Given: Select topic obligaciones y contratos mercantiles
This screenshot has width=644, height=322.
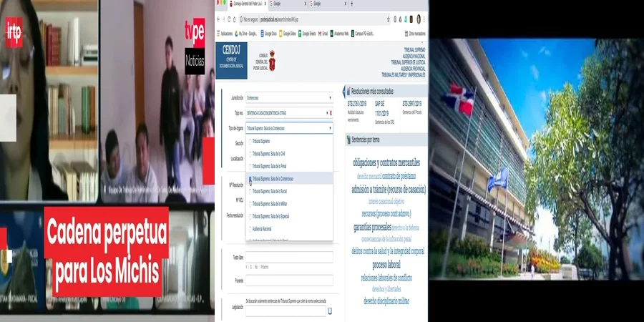Looking at the screenshot, I should click(x=386, y=162).
